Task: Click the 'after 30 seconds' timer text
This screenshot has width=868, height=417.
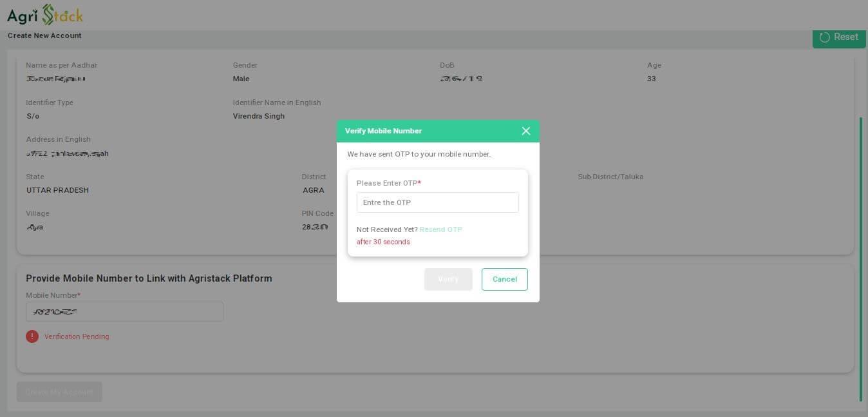Action: 383,242
